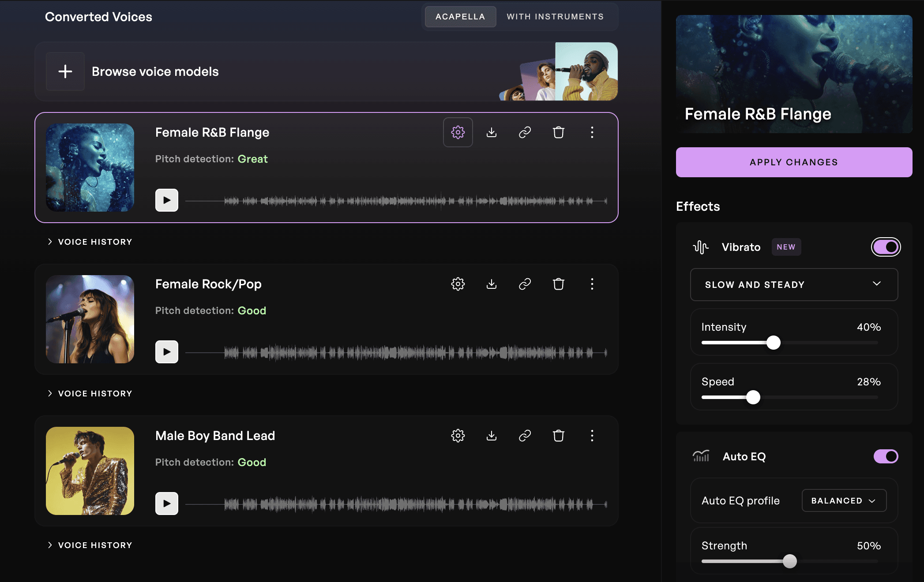
Task: Click the Vibrato Speed slider handle
Action: coord(753,397)
